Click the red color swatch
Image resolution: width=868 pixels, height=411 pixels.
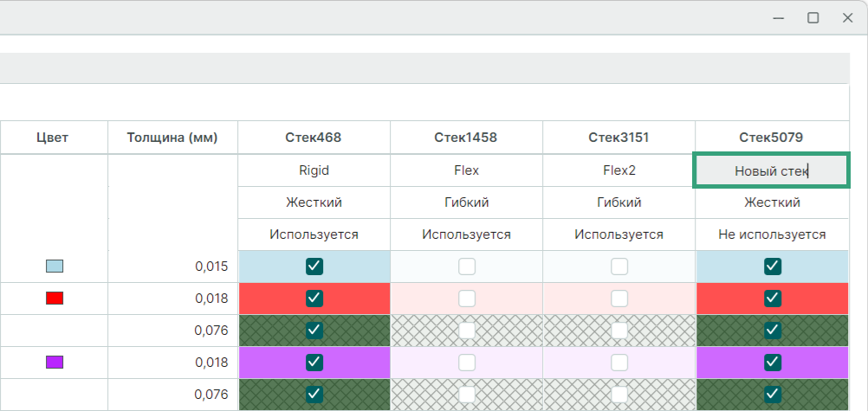pos(54,299)
